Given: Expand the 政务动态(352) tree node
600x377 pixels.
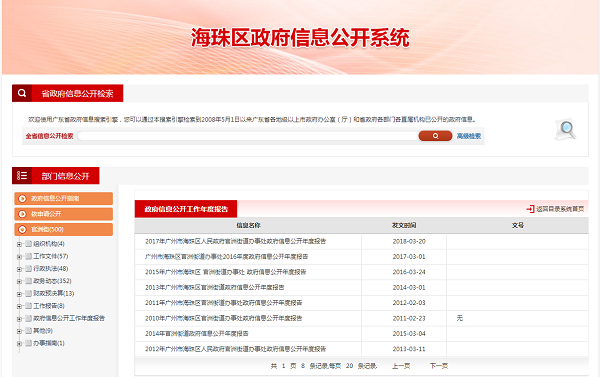Looking at the screenshot, I should 19,282.
